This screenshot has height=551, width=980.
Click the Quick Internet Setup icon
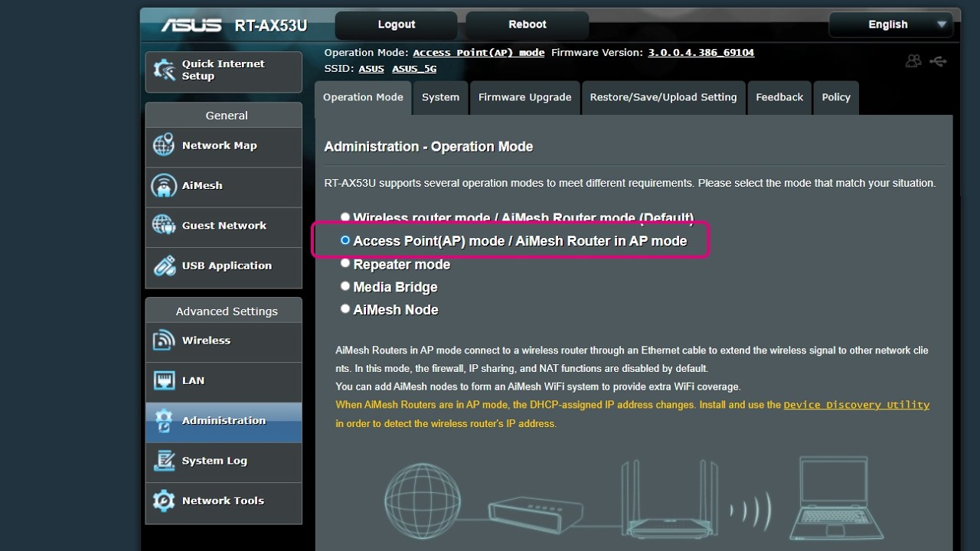click(164, 70)
